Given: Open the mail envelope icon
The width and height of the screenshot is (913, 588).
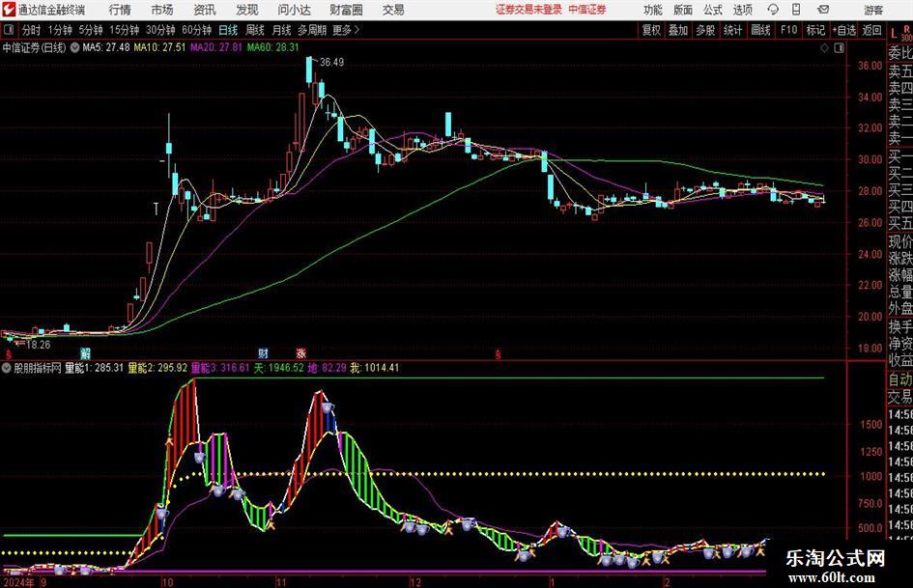Looking at the screenshot, I should click(823, 10).
